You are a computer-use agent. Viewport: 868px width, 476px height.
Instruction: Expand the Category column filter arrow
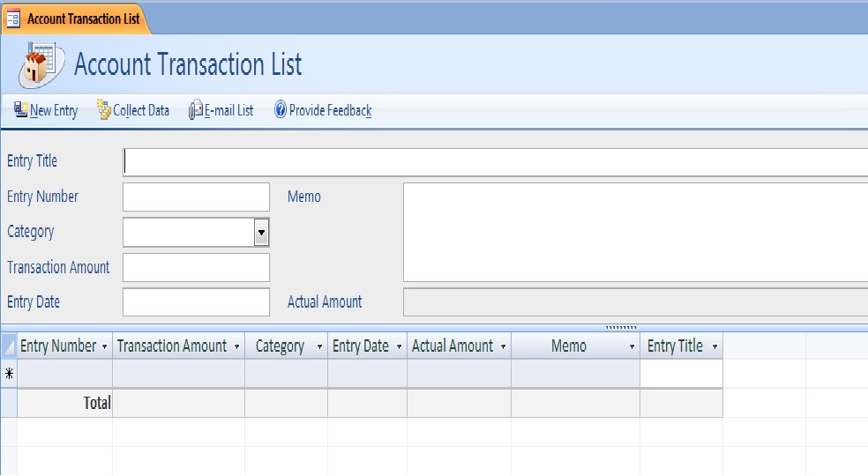pos(319,347)
